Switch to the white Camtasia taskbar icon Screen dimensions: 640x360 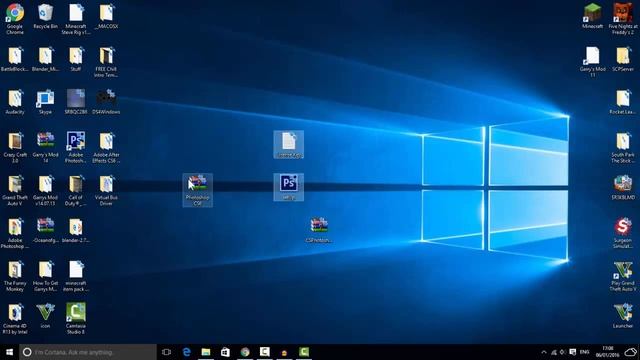tap(264, 352)
